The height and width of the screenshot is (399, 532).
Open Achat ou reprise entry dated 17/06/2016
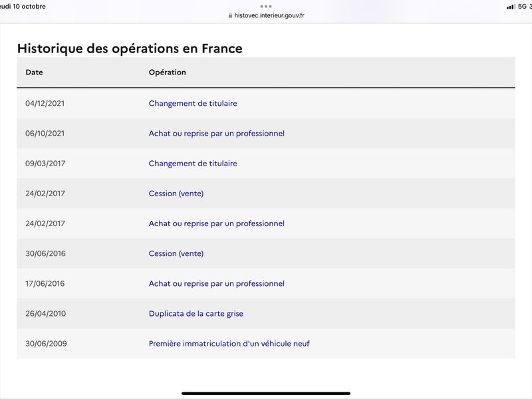[217, 284]
